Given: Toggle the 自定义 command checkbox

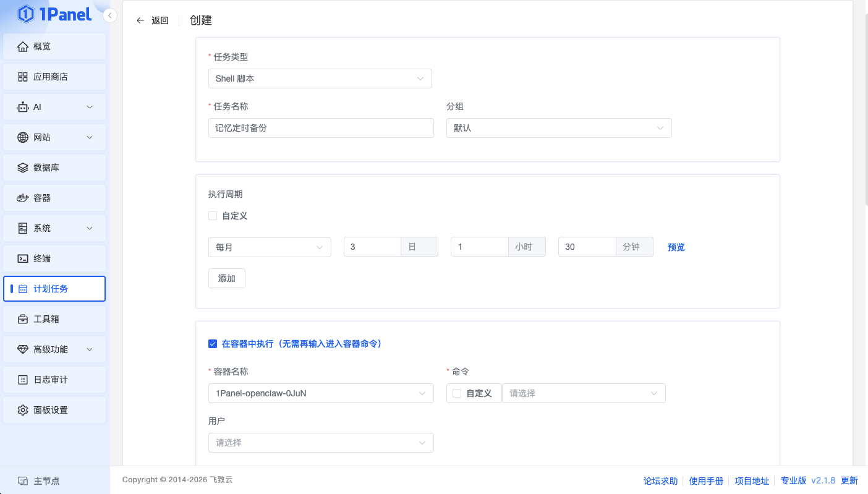Looking at the screenshot, I should coord(457,393).
